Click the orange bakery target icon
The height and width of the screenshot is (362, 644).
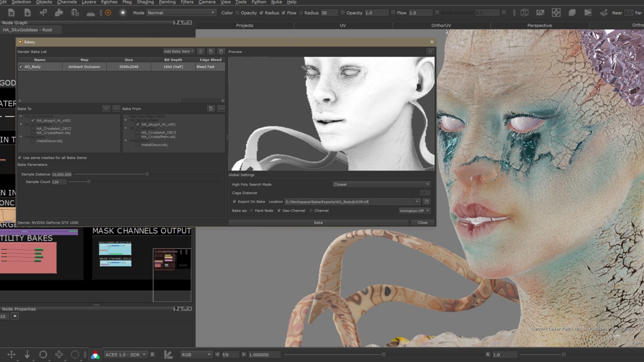pos(108,13)
